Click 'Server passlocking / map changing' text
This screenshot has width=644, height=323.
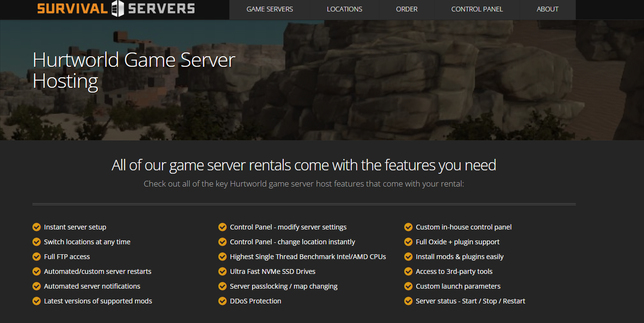tap(284, 286)
